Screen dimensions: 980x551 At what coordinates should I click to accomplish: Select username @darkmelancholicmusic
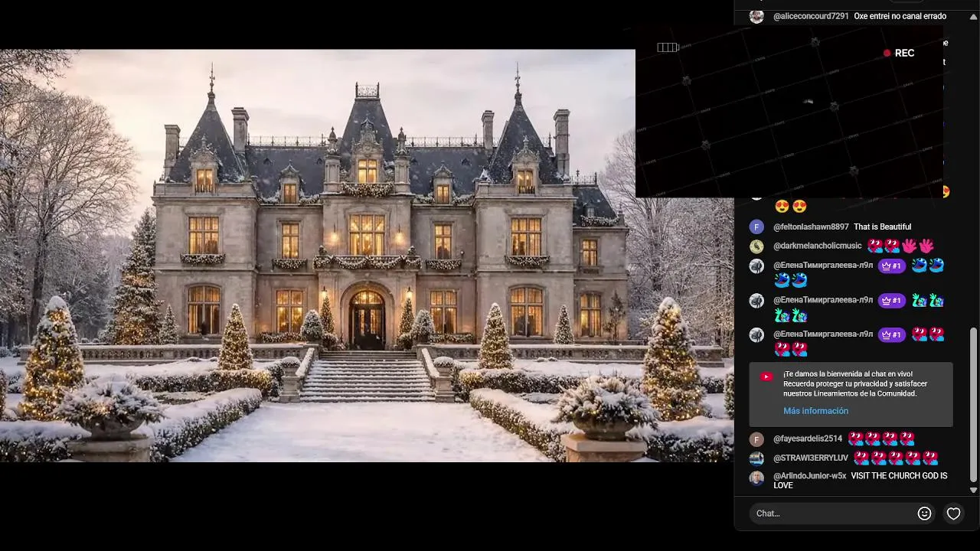(817, 246)
